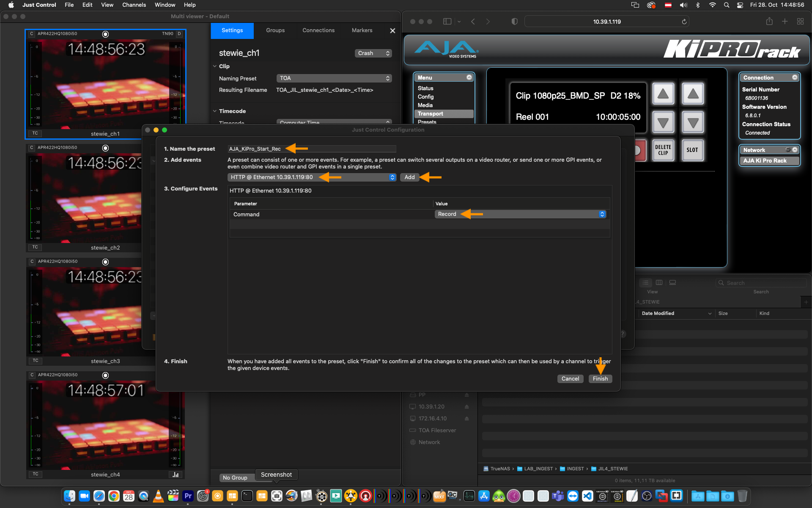812x508 pixels.
Task: Click the Finder Search field
Action: coord(761,283)
